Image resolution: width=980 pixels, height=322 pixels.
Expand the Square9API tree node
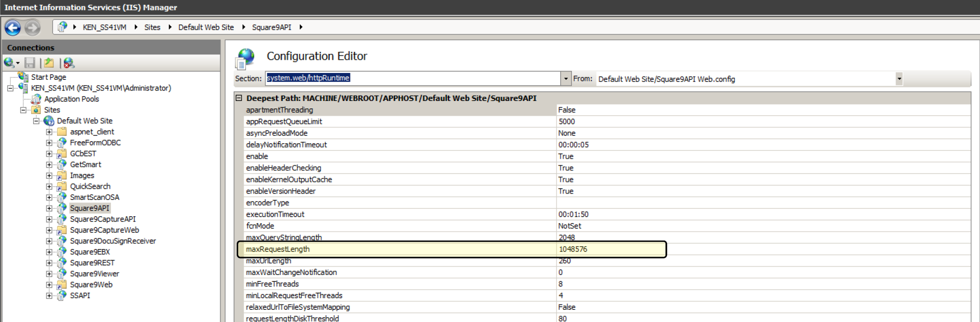49,208
